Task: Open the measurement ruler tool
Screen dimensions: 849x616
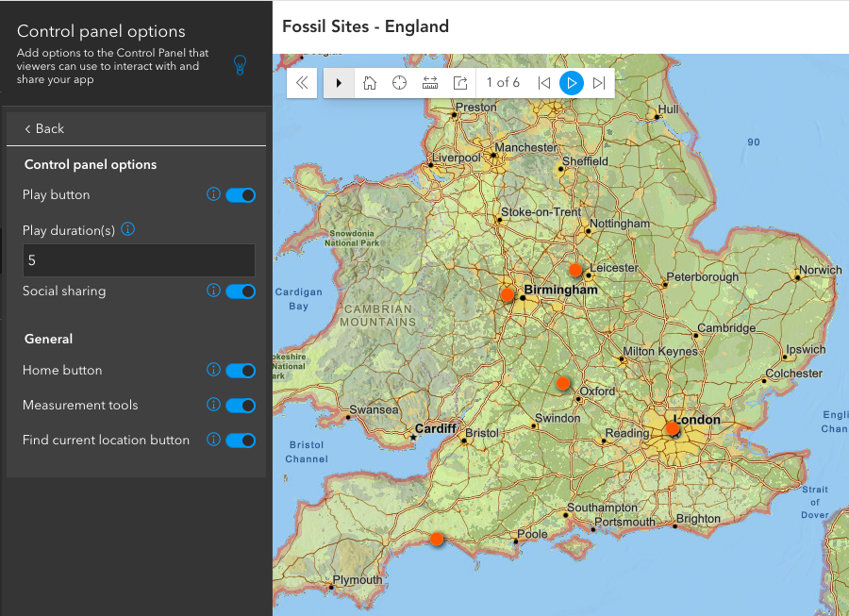Action: pyautogui.click(x=430, y=83)
